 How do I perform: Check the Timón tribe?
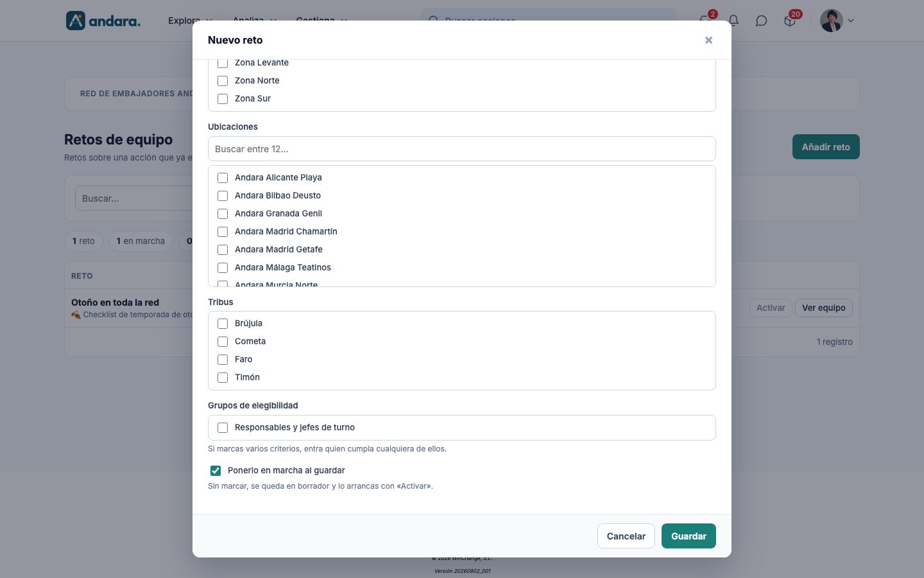click(x=223, y=378)
